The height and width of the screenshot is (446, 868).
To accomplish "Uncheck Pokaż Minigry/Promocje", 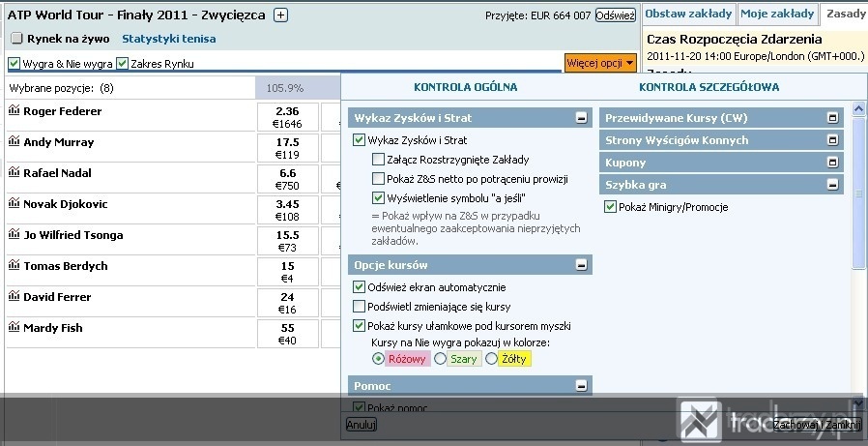I will click(x=610, y=207).
